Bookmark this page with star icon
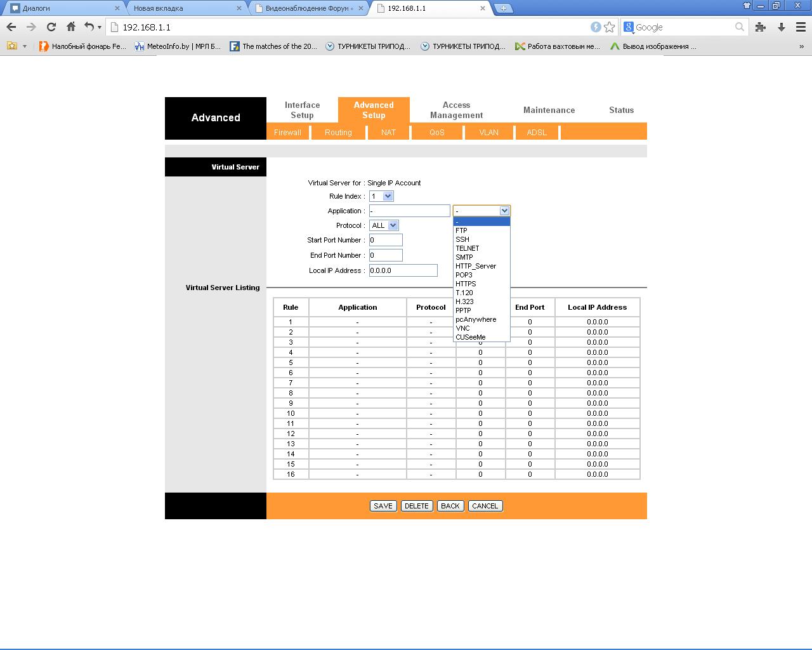 (x=610, y=27)
